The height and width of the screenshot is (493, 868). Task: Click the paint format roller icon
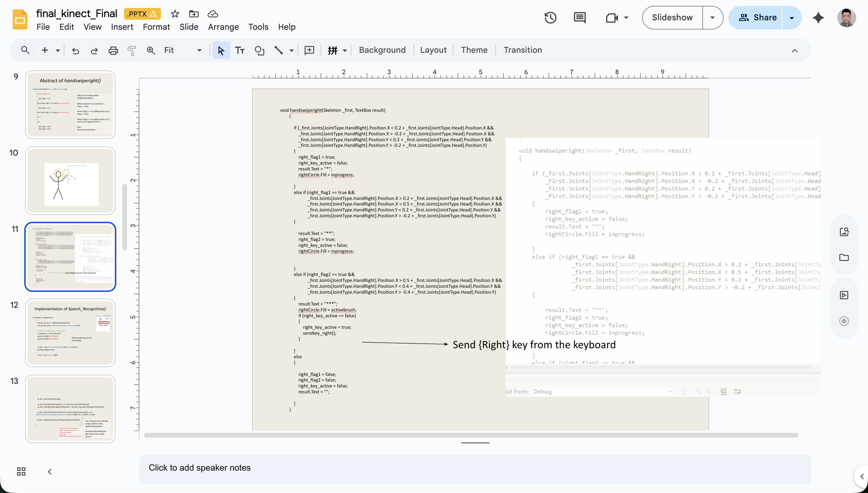click(x=131, y=50)
